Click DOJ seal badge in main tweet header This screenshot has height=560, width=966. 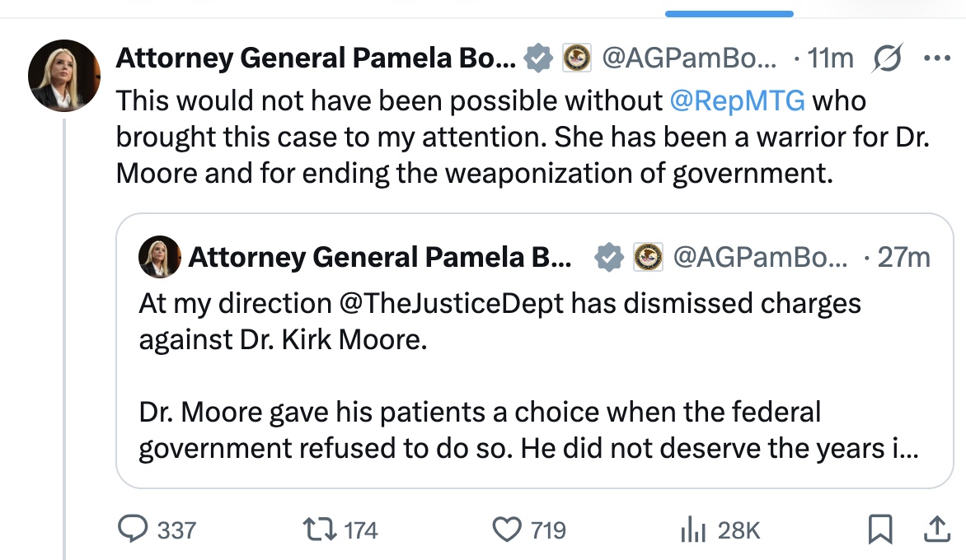(x=575, y=58)
